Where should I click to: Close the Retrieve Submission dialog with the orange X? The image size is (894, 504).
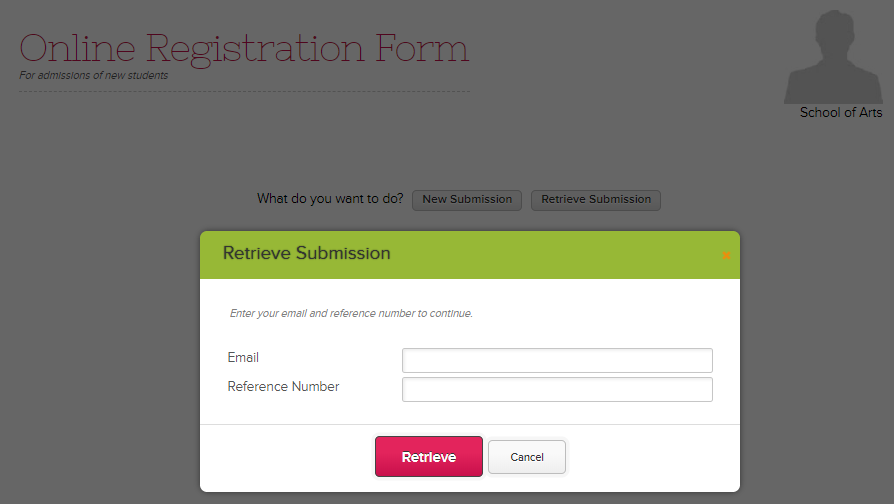tap(726, 256)
